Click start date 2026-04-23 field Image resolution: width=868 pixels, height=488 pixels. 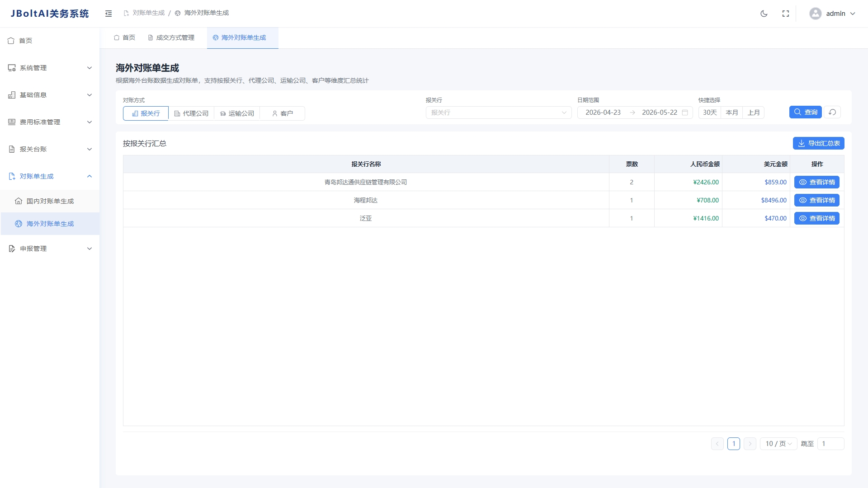(603, 113)
